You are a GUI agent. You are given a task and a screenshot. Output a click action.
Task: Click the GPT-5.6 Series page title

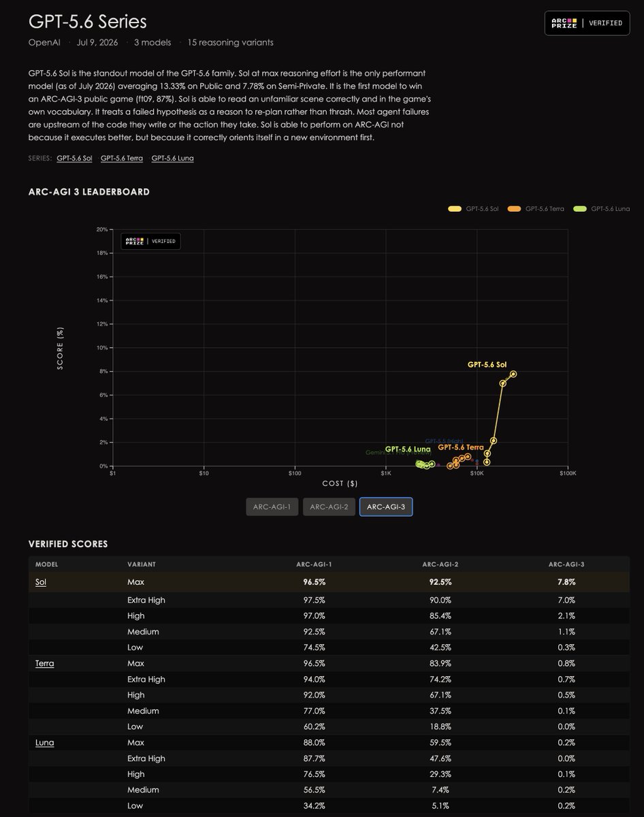coord(87,21)
